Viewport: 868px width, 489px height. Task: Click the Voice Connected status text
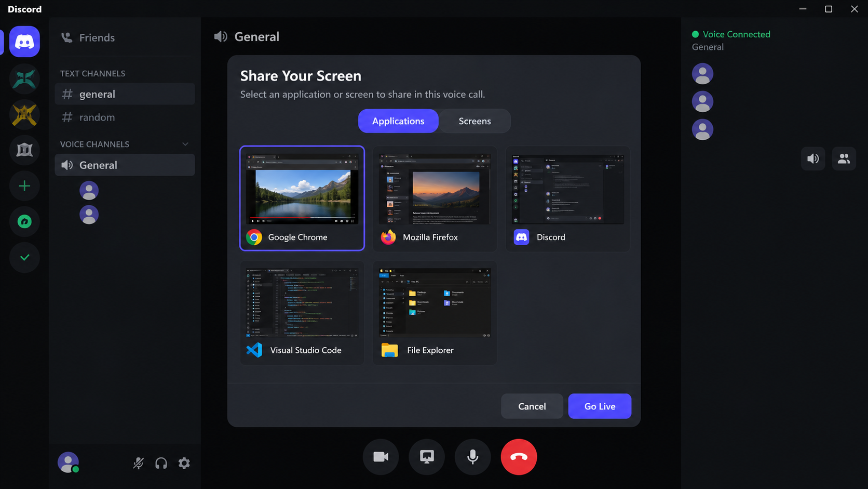pyautogui.click(x=736, y=34)
